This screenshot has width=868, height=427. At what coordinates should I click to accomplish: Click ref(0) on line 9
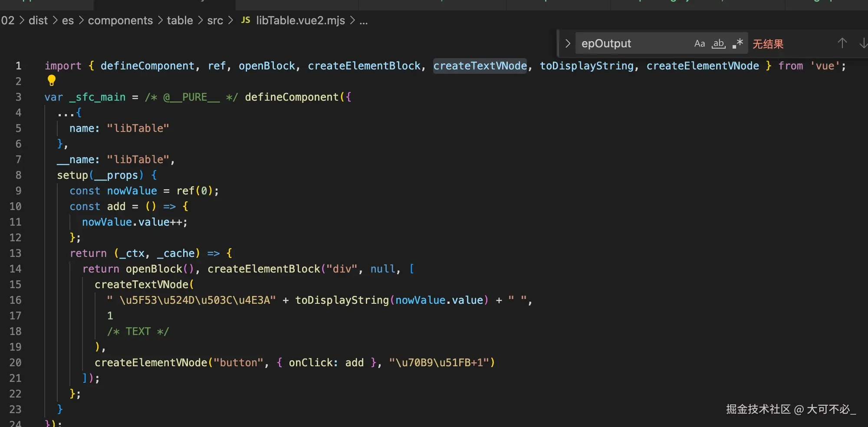(194, 191)
